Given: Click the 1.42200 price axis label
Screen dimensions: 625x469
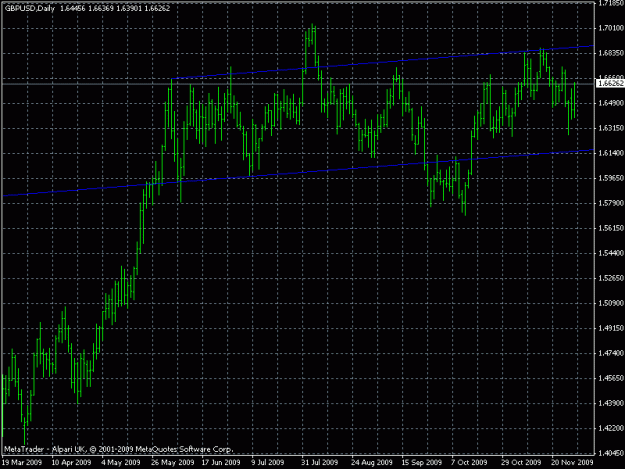Looking at the screenshot, I should (611, 428).
